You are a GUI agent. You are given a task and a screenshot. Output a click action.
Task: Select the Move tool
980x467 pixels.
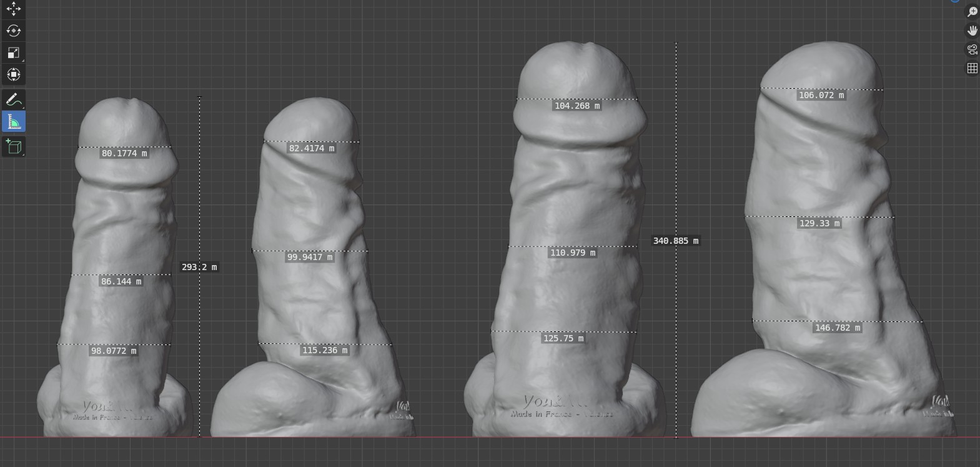[13, 8]
